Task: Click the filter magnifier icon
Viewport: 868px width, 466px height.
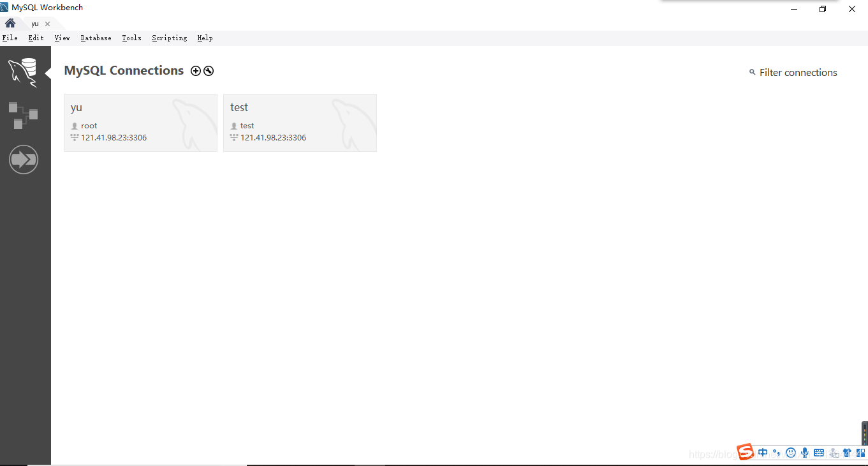Action: point(752,72)
